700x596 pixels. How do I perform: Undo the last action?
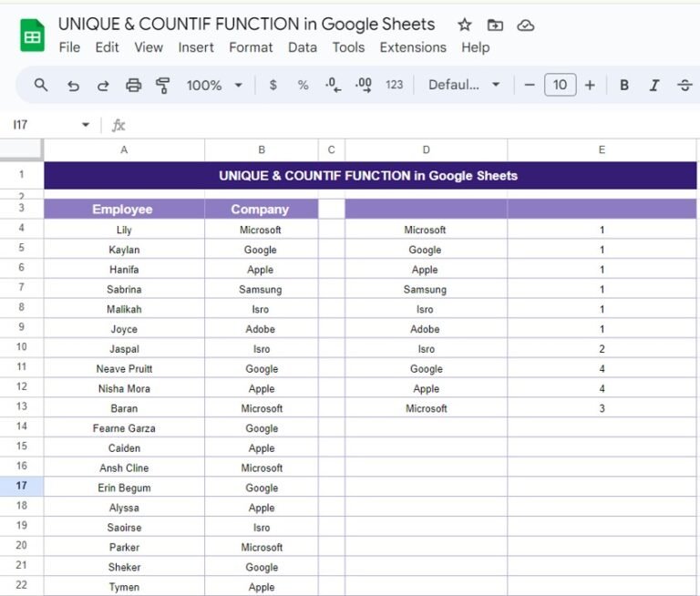(x=73, y=86)
